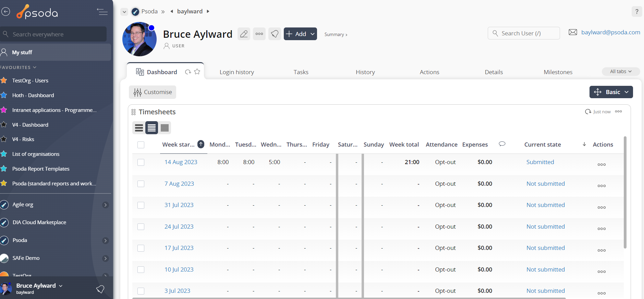Collapse the sidebar with the menu toggle icon

click(102, 12)
